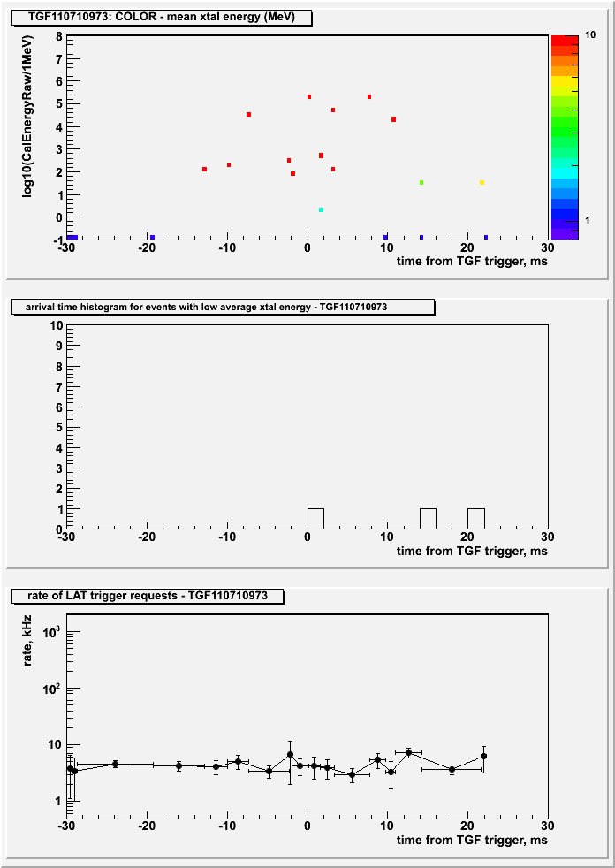Click the top plot's time axis title
Image resolution: width=615 pixels, height=868 pixels.
tap(472, 261)
